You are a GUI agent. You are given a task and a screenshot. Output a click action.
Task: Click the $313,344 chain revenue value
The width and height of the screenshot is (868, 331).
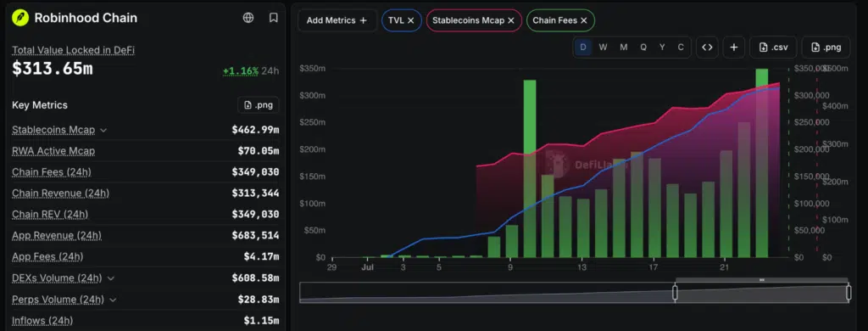pos(255,194)
